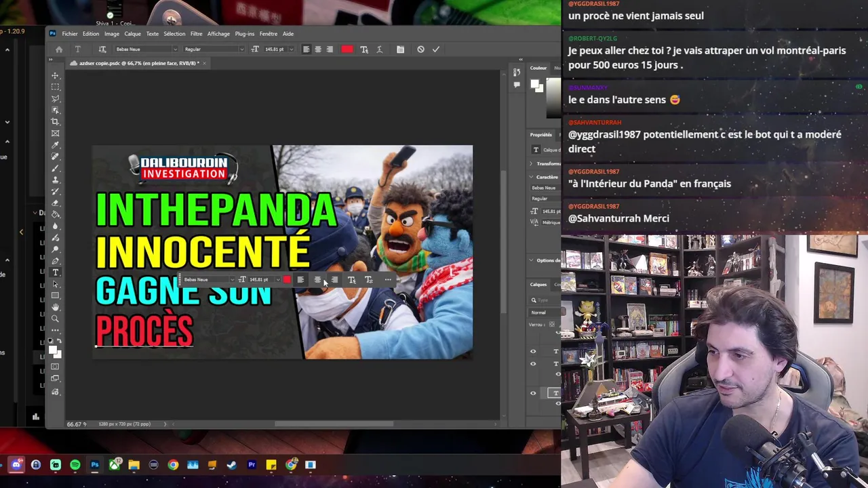Screen dimensions: 868x488
Task: Switch to the Propriétés panel tab
Action: (541, 135)
